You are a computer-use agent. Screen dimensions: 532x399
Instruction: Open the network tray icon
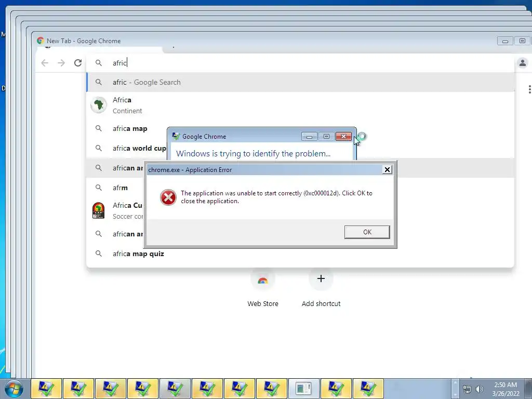467,389
